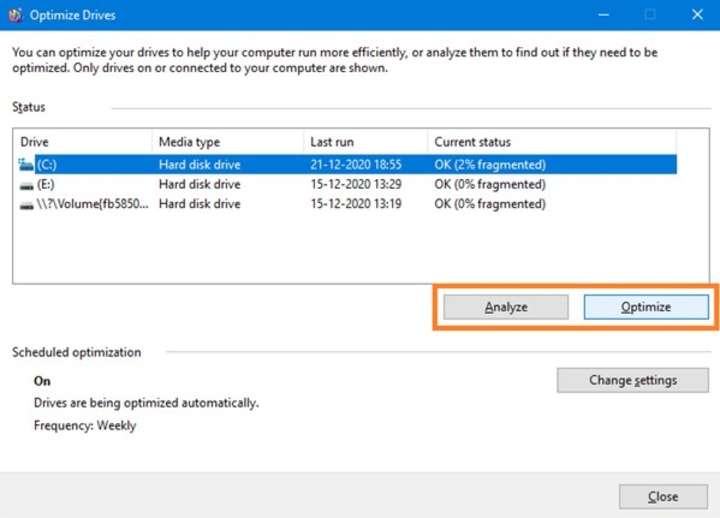Open Change settings for scheduled optimization

pyautogui.click(x=633, y=380)
